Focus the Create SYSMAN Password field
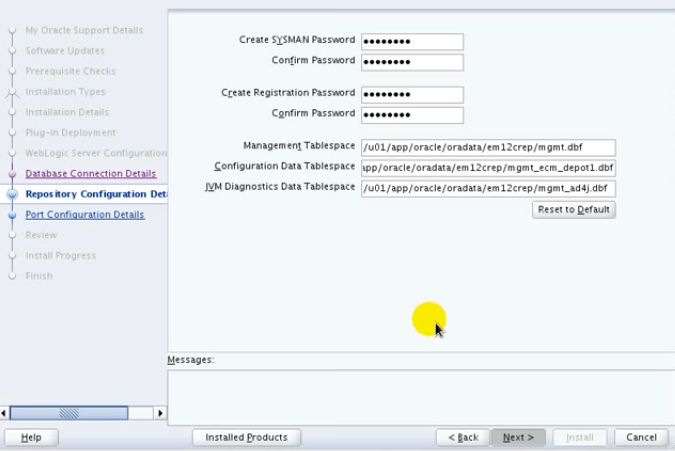 [412, 42]
